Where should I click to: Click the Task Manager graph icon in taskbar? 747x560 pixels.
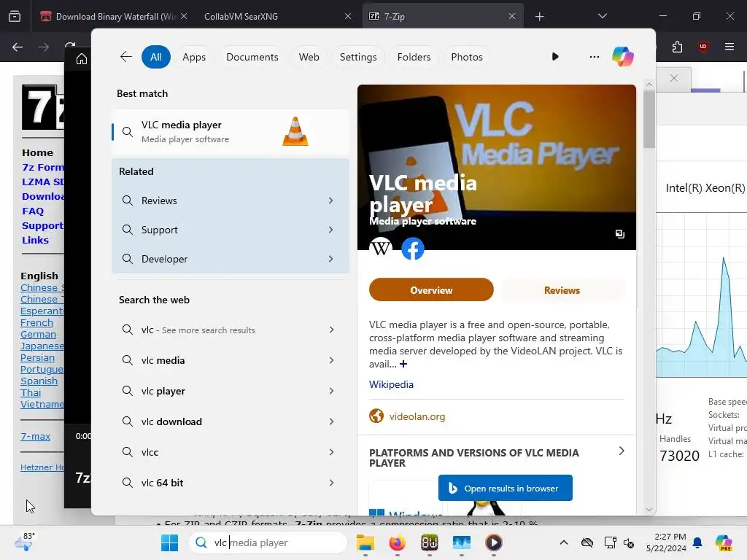point(461,542)
